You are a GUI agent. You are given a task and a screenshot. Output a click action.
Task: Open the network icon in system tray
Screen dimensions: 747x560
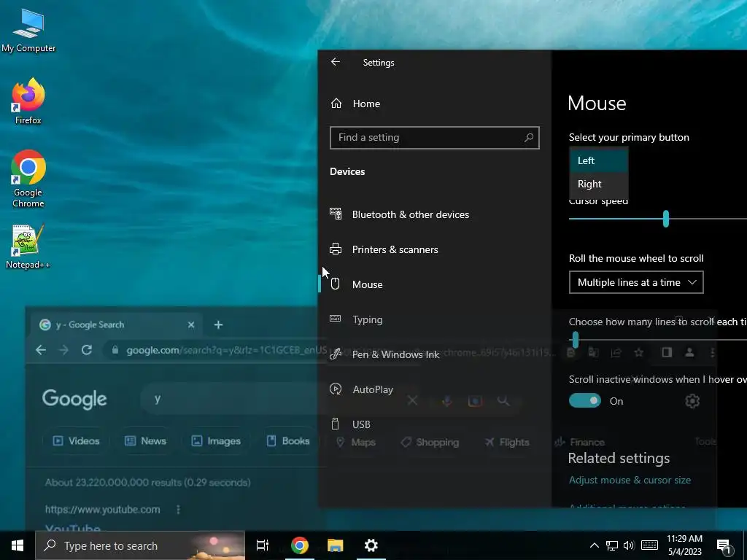pos(612,545)
